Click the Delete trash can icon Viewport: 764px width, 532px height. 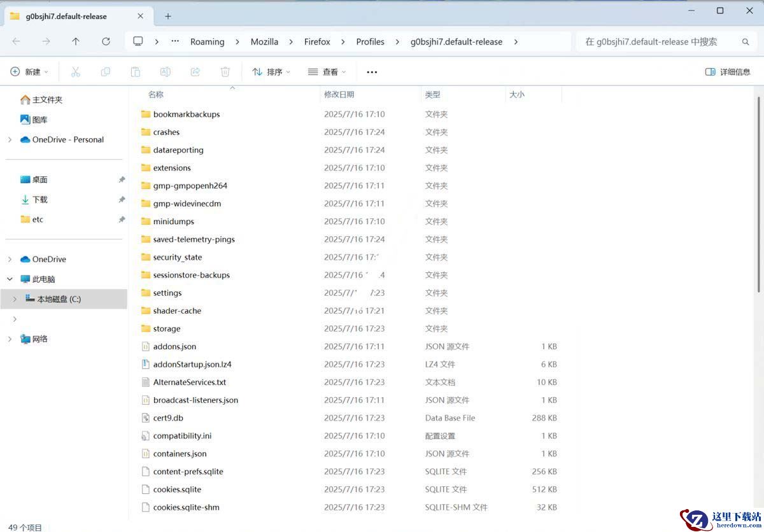tap(225, 72)
